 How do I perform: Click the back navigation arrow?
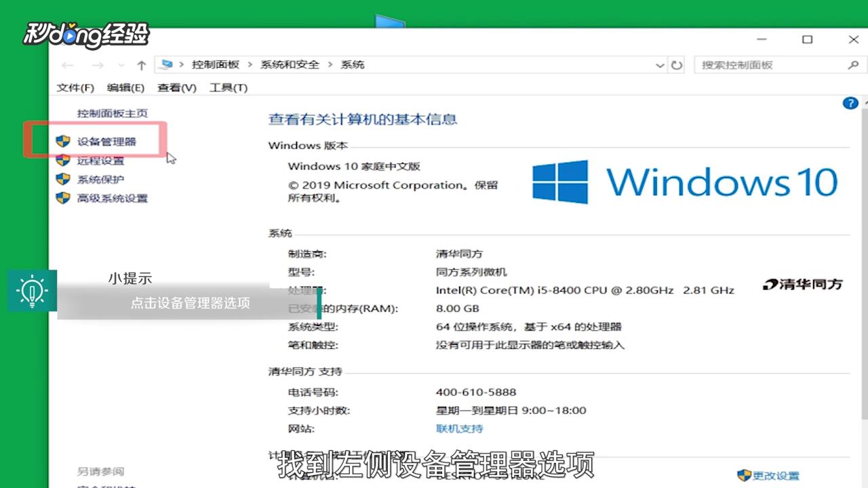point(67,65)
